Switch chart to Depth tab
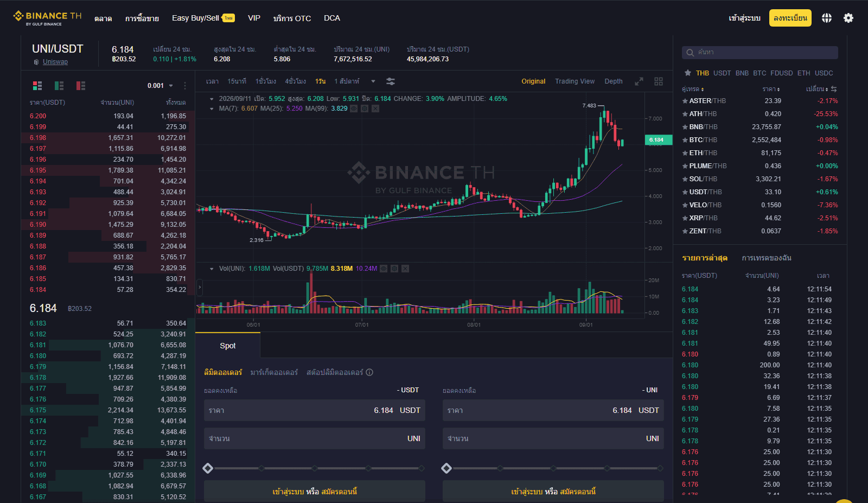This screenshot has height=503, width=868. 614,81
